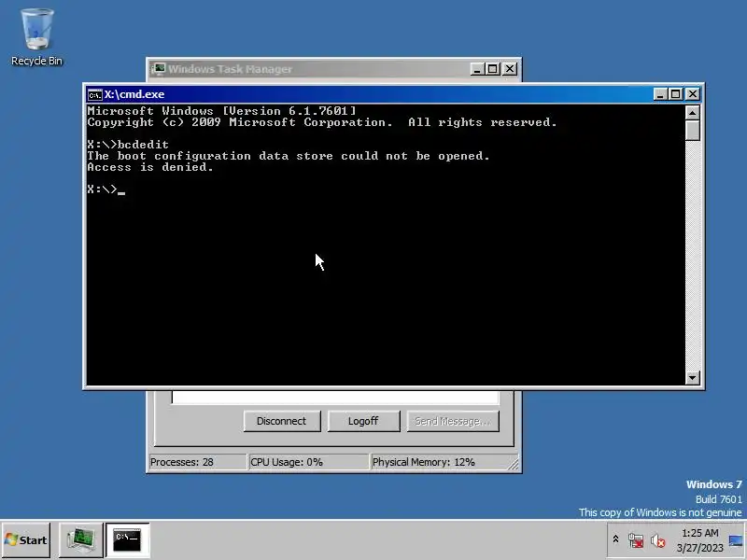Open the muted volume tray icon
Viewport: 747px width, 560px height.
[658, 540]
